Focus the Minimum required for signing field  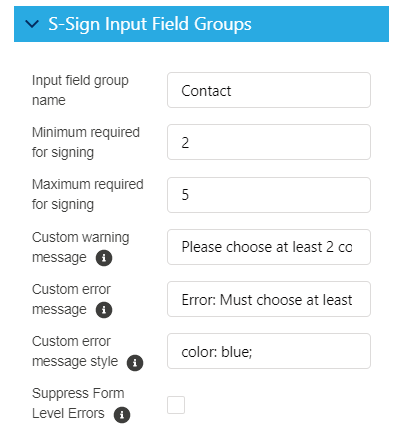pyautogui.click(x=269, y=142)
